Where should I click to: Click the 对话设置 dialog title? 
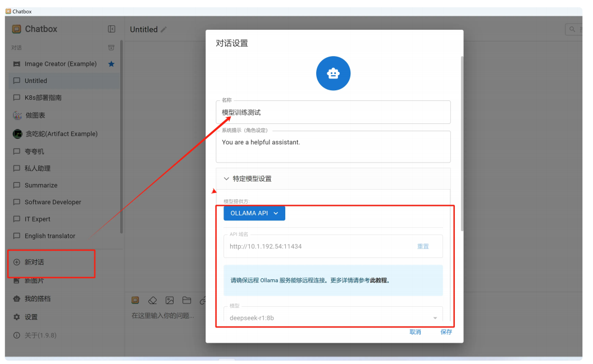232,43
